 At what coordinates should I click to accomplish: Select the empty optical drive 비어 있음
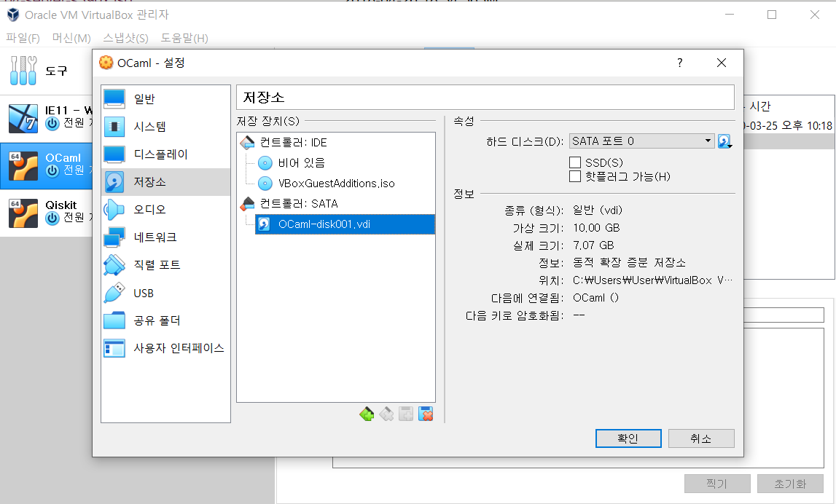[x=301, y=162]
